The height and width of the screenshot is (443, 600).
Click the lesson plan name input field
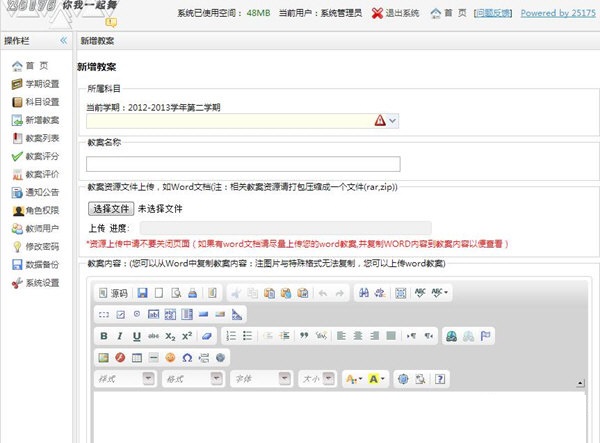243,164
